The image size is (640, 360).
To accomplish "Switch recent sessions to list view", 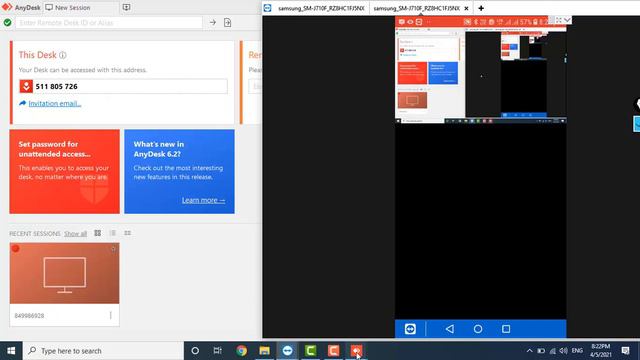I will click(113, 233).
